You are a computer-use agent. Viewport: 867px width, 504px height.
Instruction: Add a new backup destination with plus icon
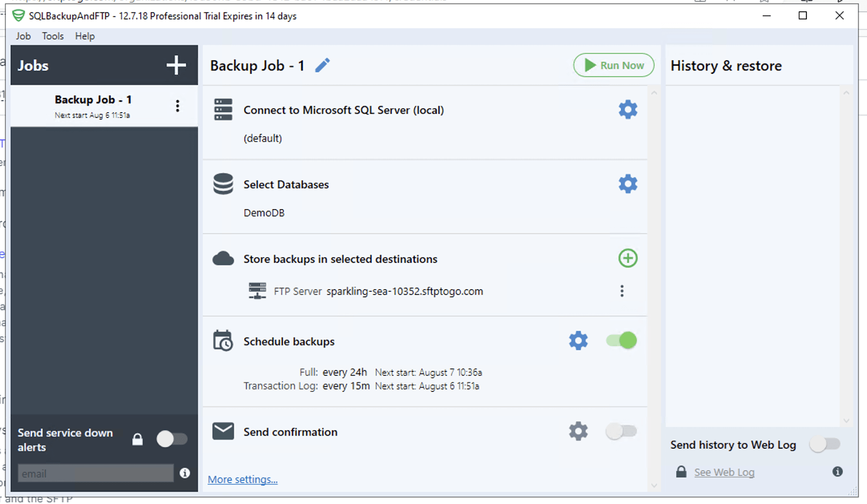pos(627,259)
